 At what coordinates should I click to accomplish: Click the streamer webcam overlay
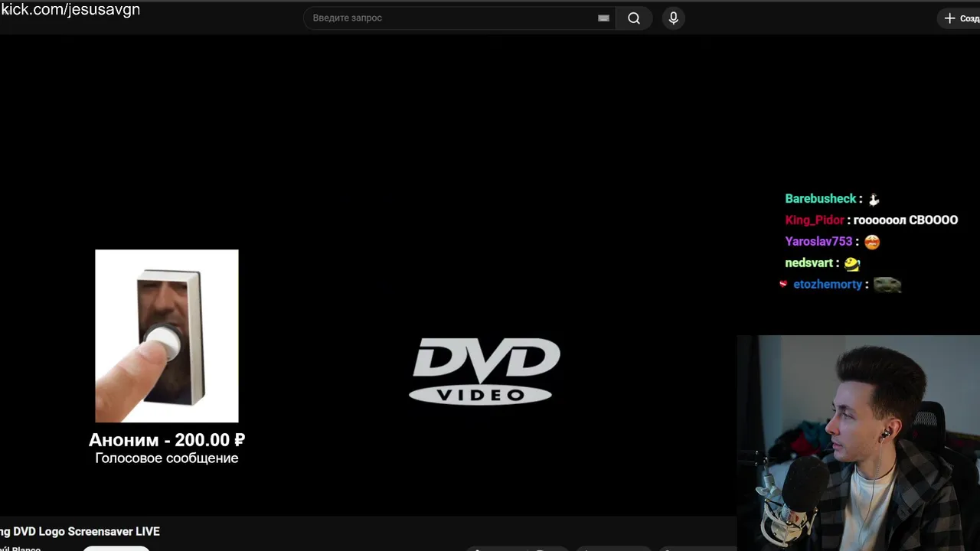click(858, 443)
